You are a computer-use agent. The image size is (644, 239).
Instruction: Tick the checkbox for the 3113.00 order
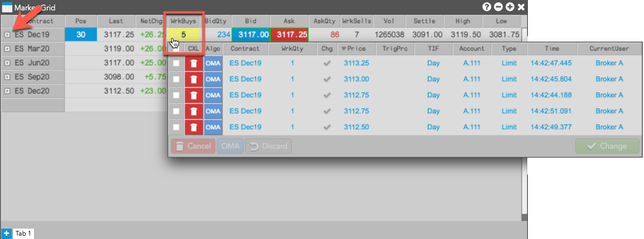(176, 79)
